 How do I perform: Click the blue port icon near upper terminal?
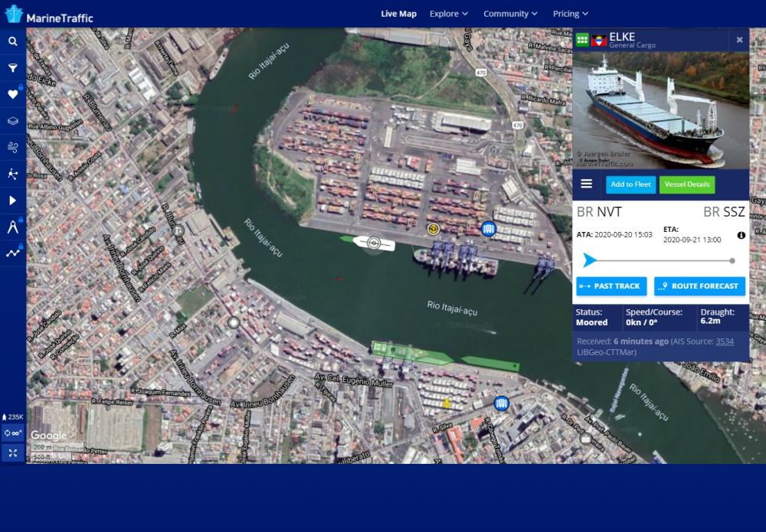point(488,228)
